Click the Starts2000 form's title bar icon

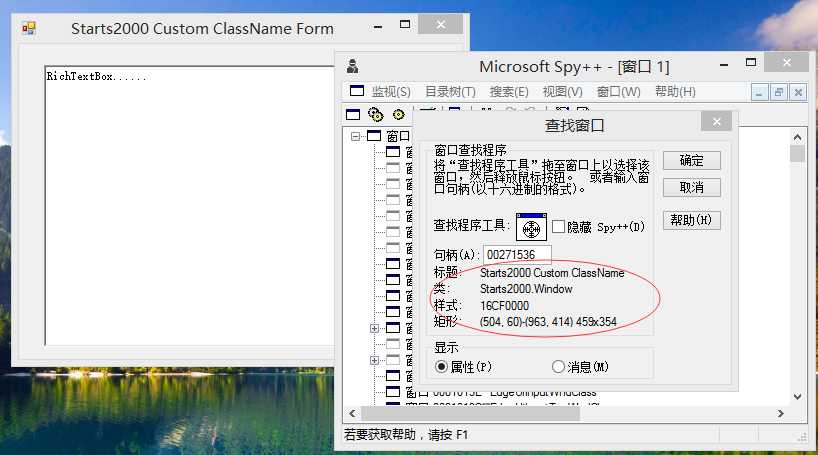pyautogui.click(x=29, y=28)
